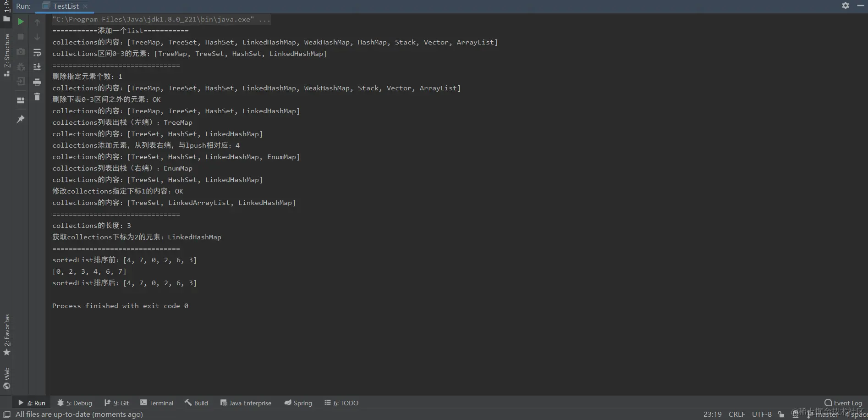
Task: Change UTF-8 file encoding
Action: click(762, 414)
